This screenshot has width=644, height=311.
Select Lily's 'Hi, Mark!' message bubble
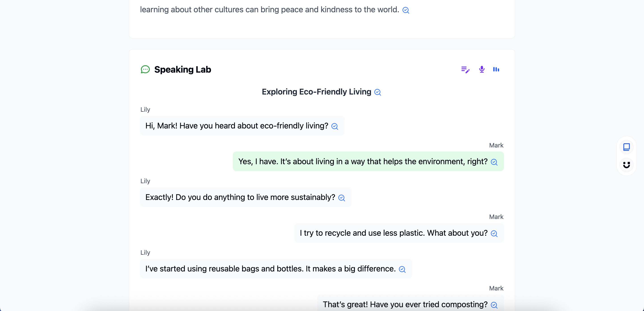[242, 126]
